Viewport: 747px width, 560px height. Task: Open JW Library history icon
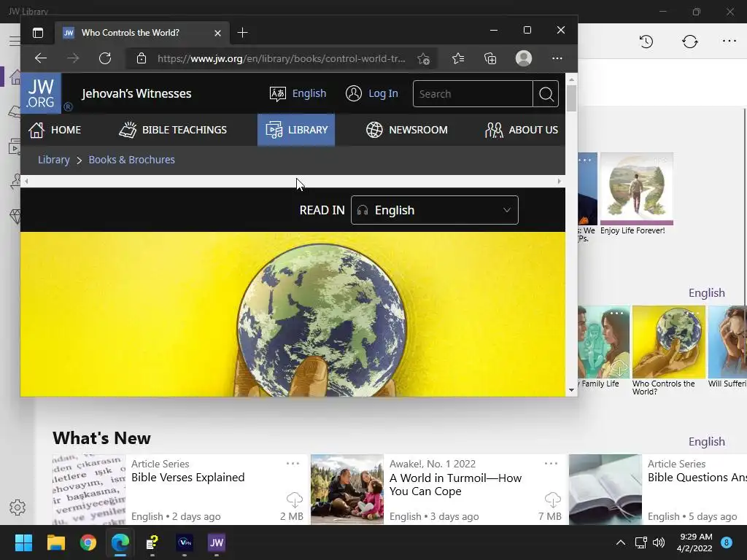646,42
